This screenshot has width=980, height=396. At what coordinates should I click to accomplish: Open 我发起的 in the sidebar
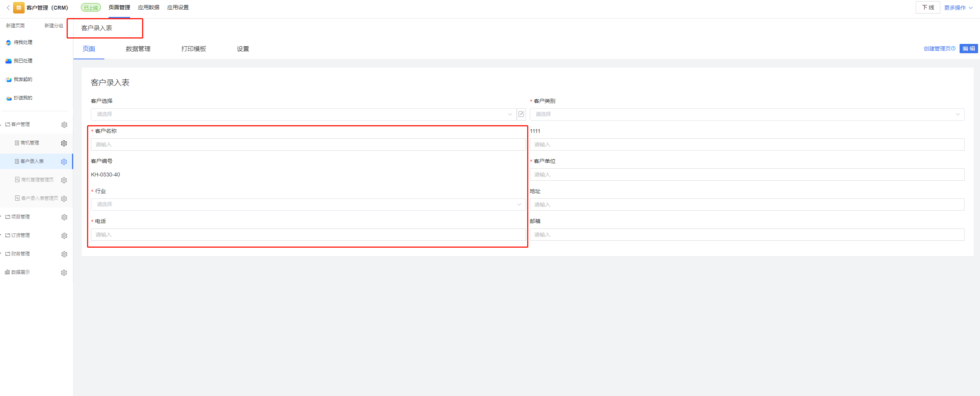23,79
